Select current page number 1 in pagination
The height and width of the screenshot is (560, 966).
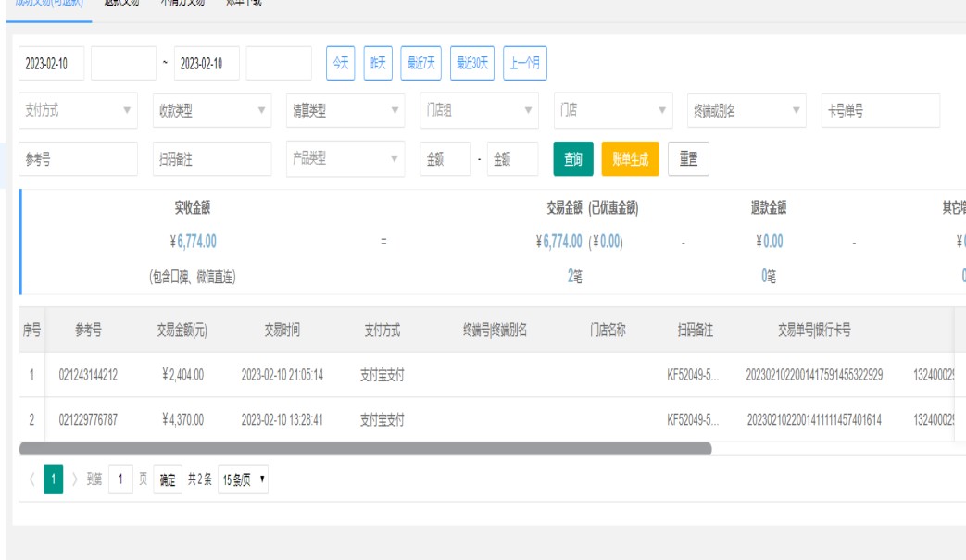(54, 479)
